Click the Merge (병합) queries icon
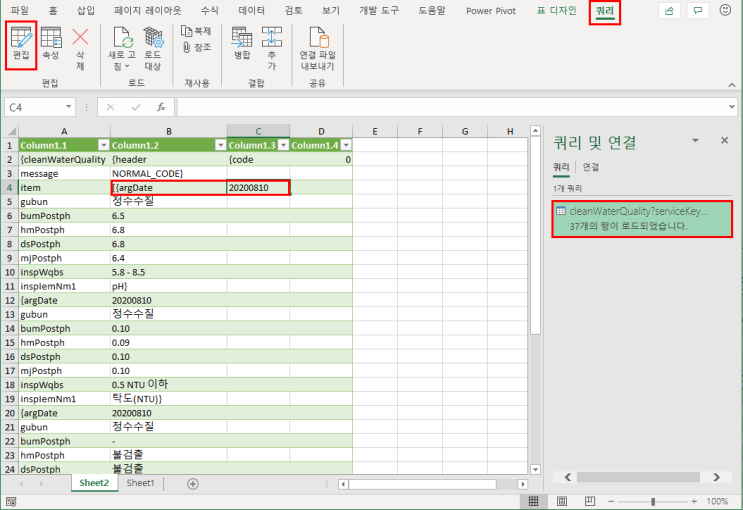The height and width of the screenshot is (510, 743). coord(242,44)
